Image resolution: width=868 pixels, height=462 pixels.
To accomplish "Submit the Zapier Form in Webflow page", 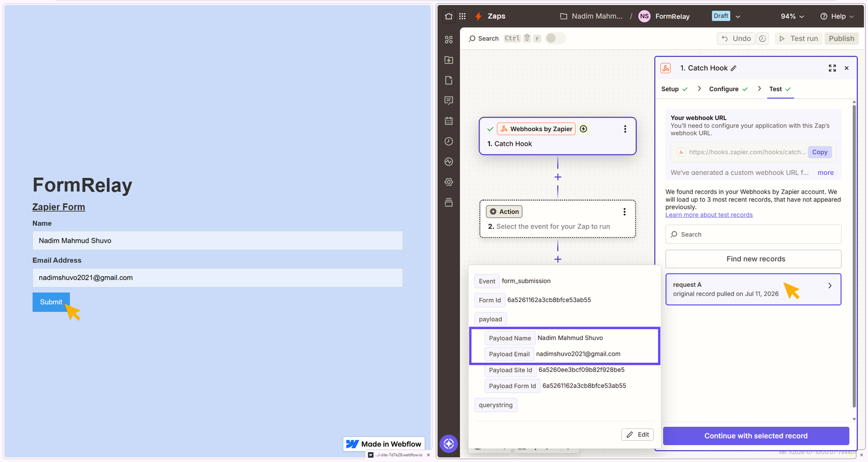I will [x=51, y=302].
